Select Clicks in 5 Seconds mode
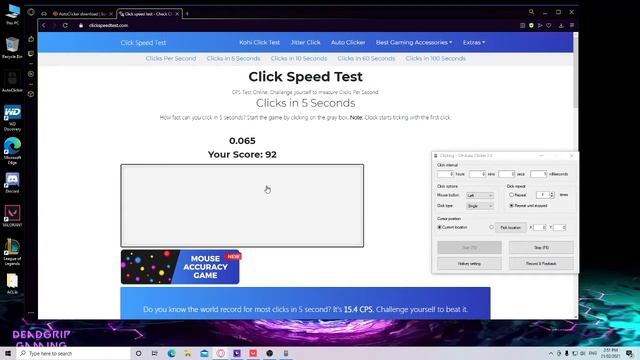The height and width of the screenshot is (360, 640). (x=233, y=59)
